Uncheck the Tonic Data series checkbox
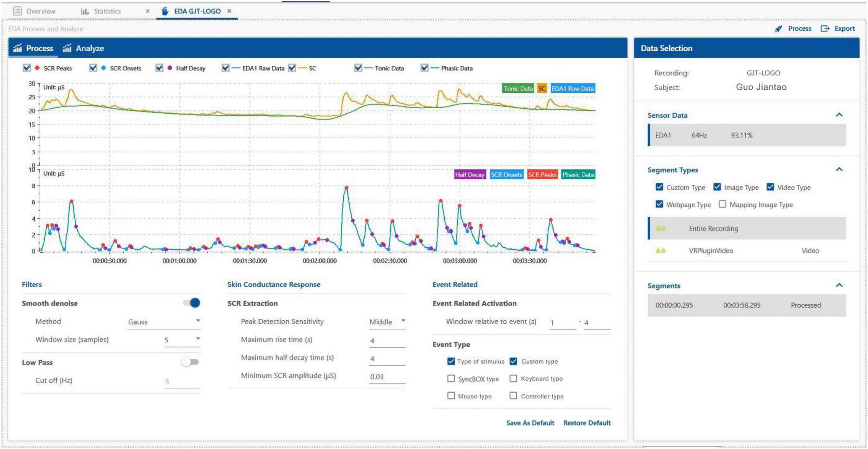Viewport: 868px width, 449px height. (358, 68)
